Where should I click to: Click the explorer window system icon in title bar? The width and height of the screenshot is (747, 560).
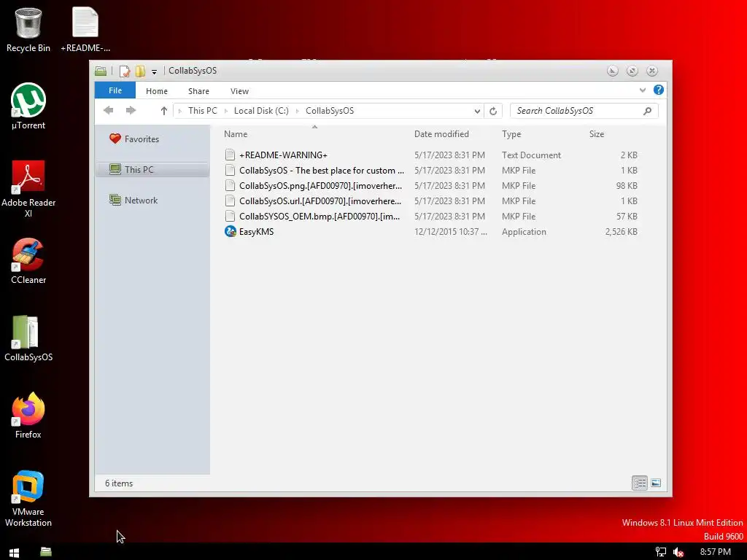(x=101, y=71)
